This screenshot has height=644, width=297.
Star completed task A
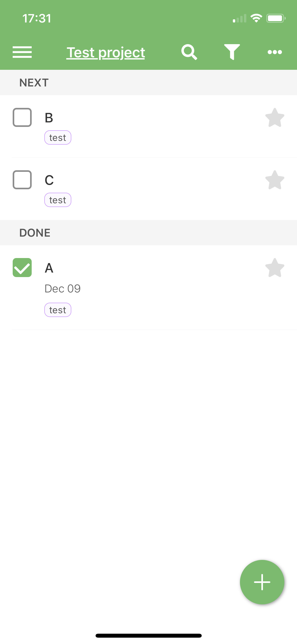tap(275, 268)
